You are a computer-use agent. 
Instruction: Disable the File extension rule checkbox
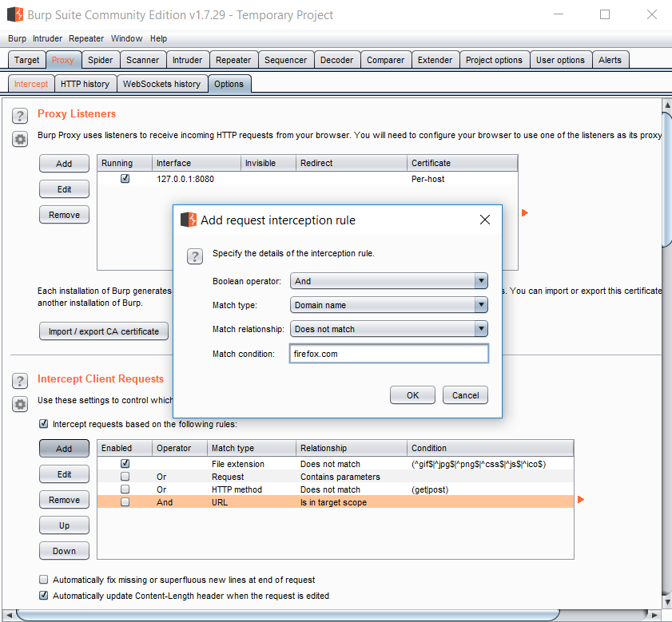point(125,464)
